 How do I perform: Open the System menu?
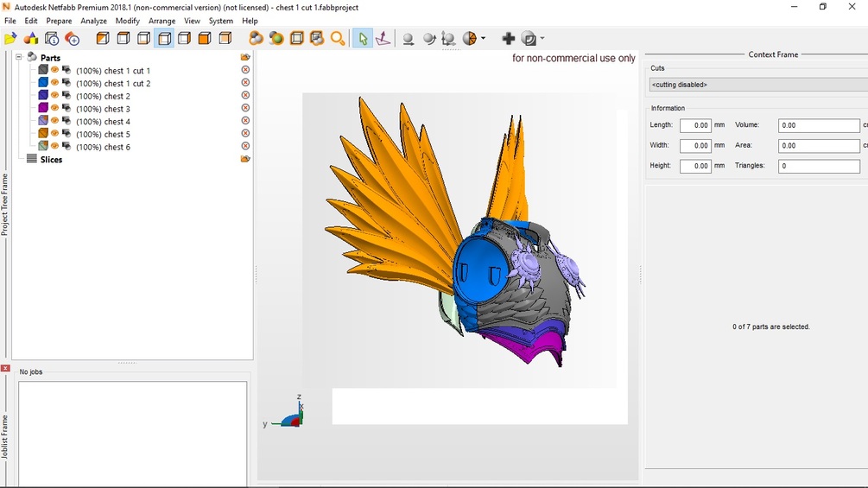point(221,21)
